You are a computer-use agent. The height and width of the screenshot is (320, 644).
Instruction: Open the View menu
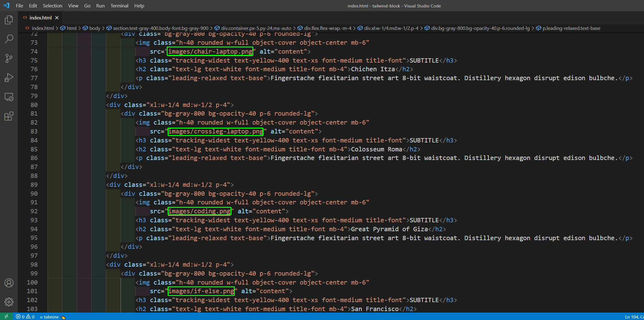73,6
